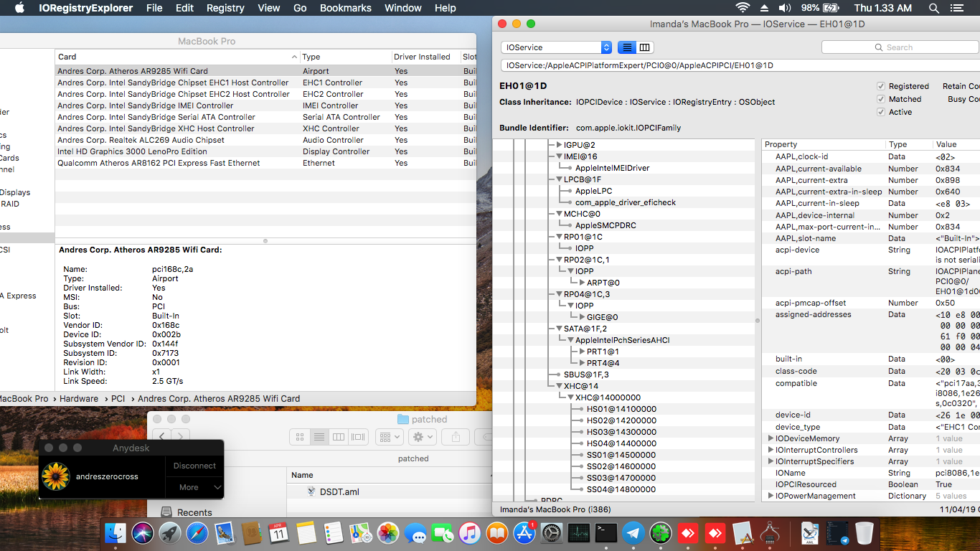The image size is (980, 551).
Task: Open the Registry menu
Action: (x=225, y=8)
